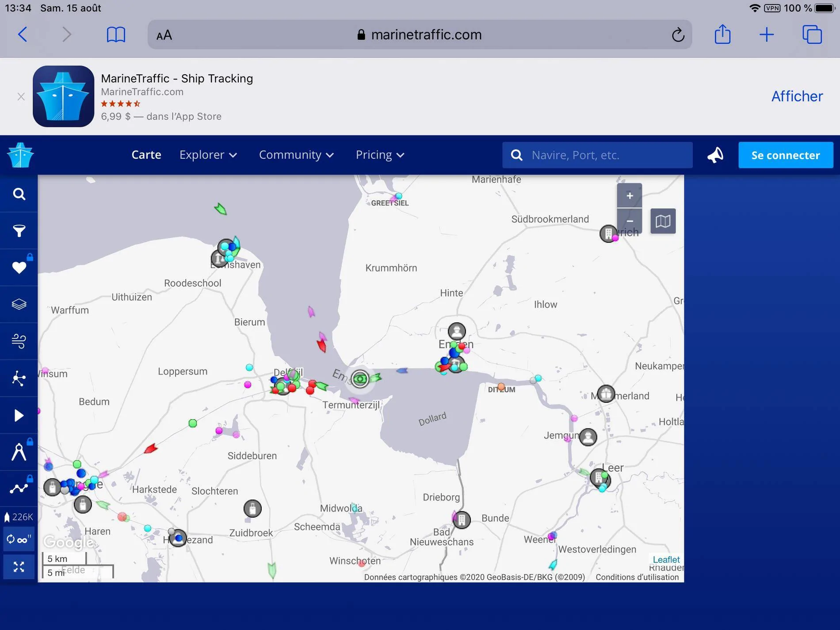Show all open Safari tabs
Screen dimensions: 840x630
(812, 34)
